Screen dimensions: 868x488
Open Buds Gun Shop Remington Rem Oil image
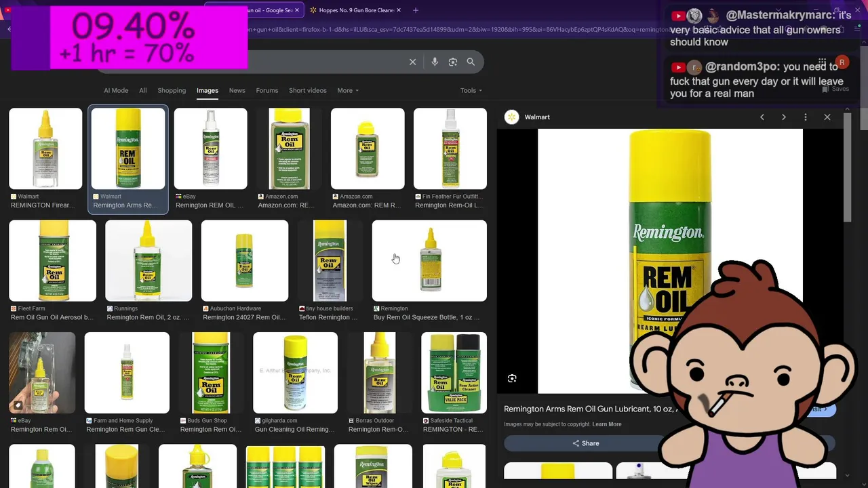[x=211, y=373]
